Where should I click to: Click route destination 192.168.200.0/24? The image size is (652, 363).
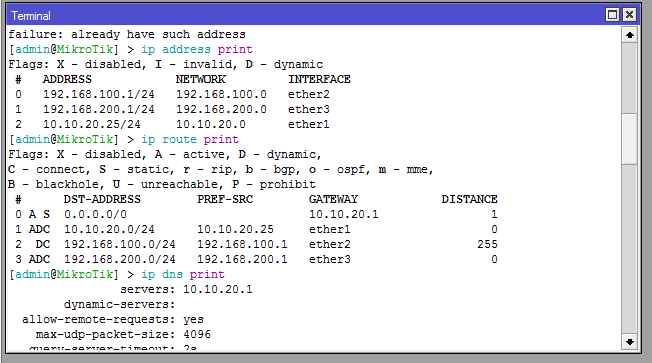pyautogui.click(x=119, y=259)
